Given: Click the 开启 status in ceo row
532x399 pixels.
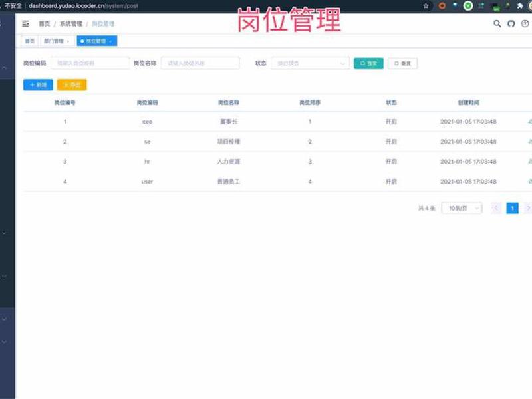Looking at the screenshot, I should pyautogui.click(x=391, y=122).
